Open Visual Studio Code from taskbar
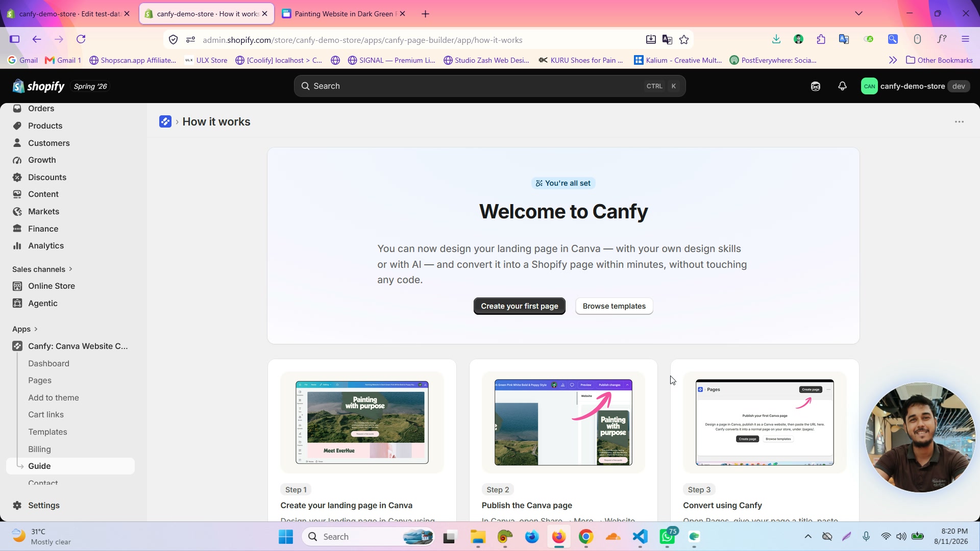The height and width of the screenshot is (551, 980). [640, 537]
